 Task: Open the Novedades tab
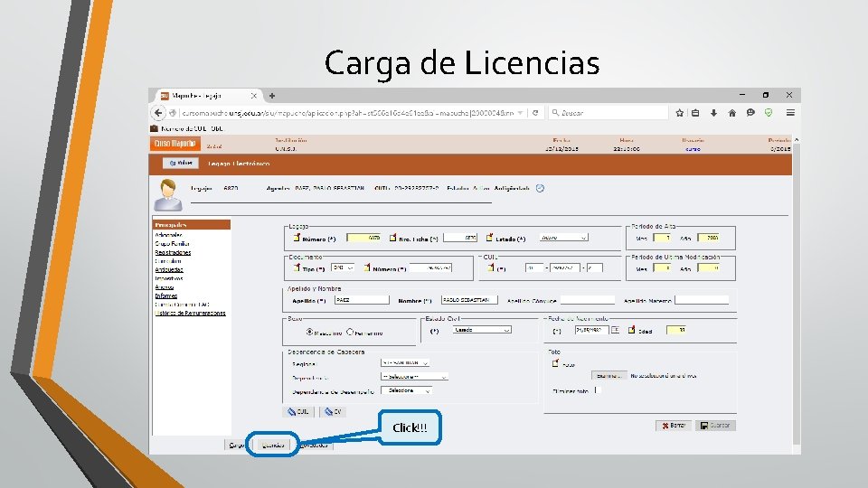pos(315,445)
